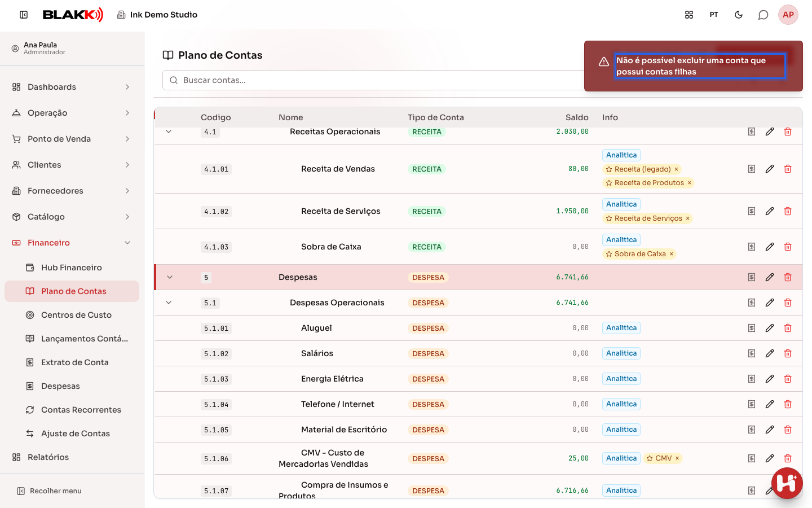Open ledger icon for Receita de Serviços
Screen dimensions: 812x508
pyautogui.click(x=752, y=211)
